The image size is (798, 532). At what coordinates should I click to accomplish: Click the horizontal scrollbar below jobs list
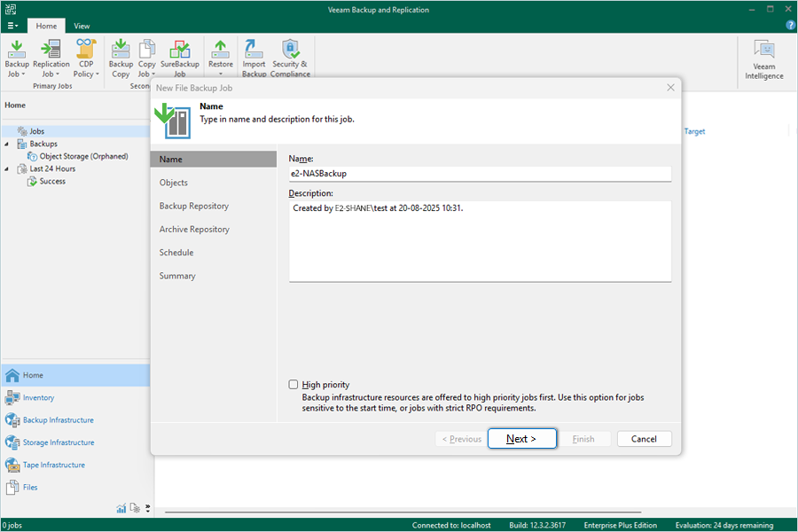point(403,512)
